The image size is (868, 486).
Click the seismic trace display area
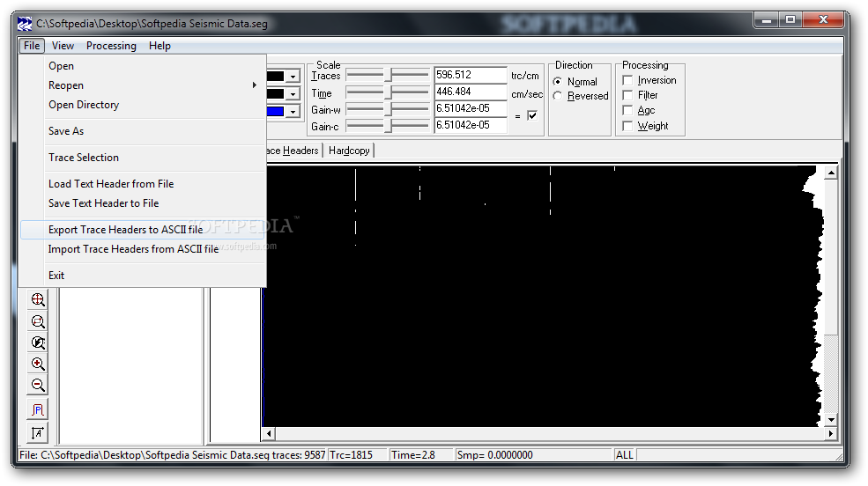pos(543,296)
